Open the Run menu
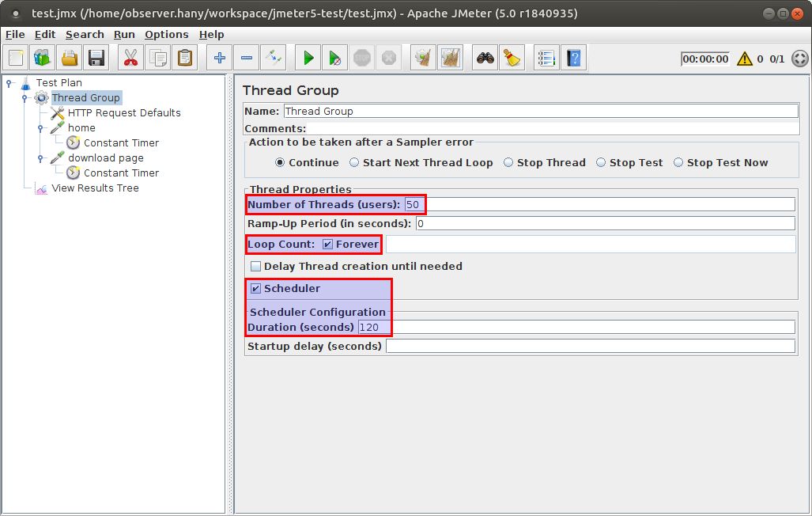Viewport: 812px width, 516px height. click(x=124, y=34)
